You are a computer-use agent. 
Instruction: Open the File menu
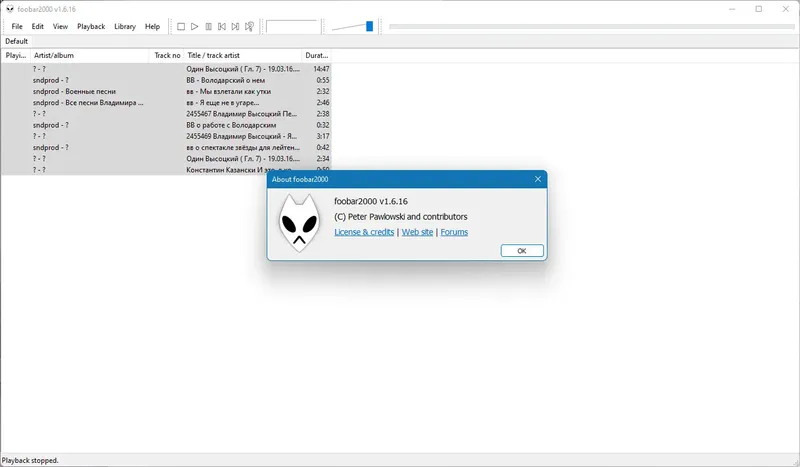click(x=17, y=27)
